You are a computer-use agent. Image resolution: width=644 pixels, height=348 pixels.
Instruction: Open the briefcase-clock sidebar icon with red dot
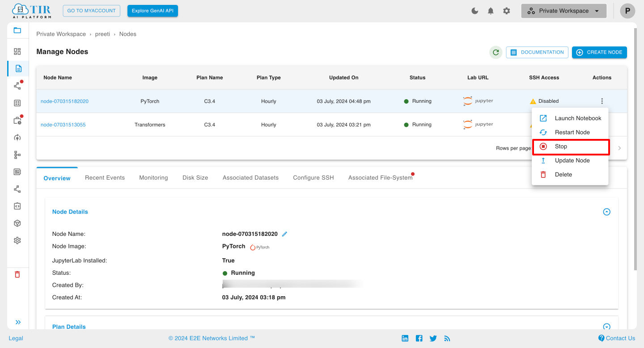(x=17, y=120)
